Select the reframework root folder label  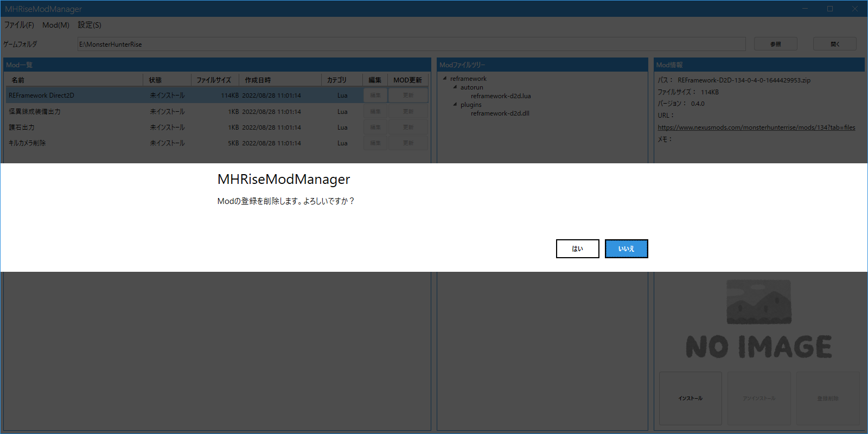coord(468,79)
